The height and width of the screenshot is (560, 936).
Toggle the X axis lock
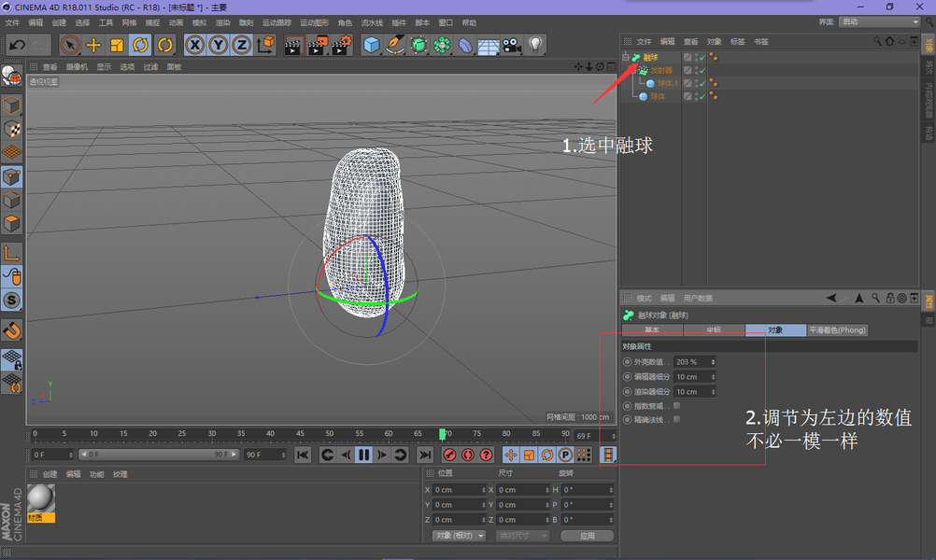pyautogui.click(x=194, y=45)
